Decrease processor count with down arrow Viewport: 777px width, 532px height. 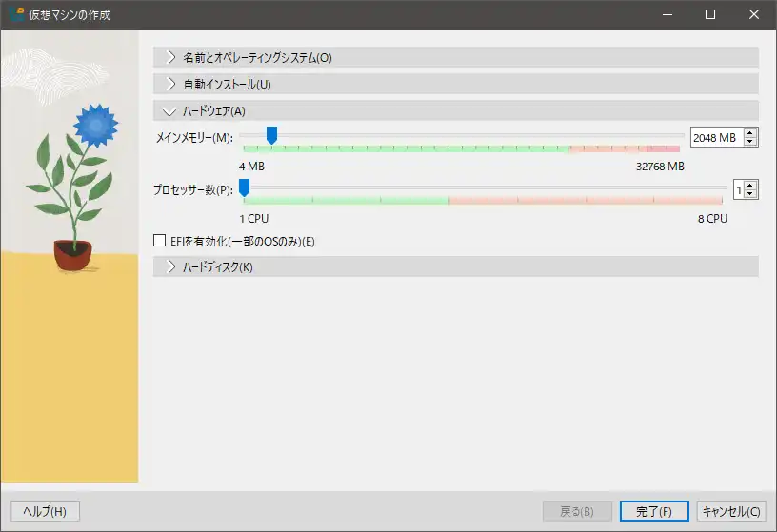[751, 194]
